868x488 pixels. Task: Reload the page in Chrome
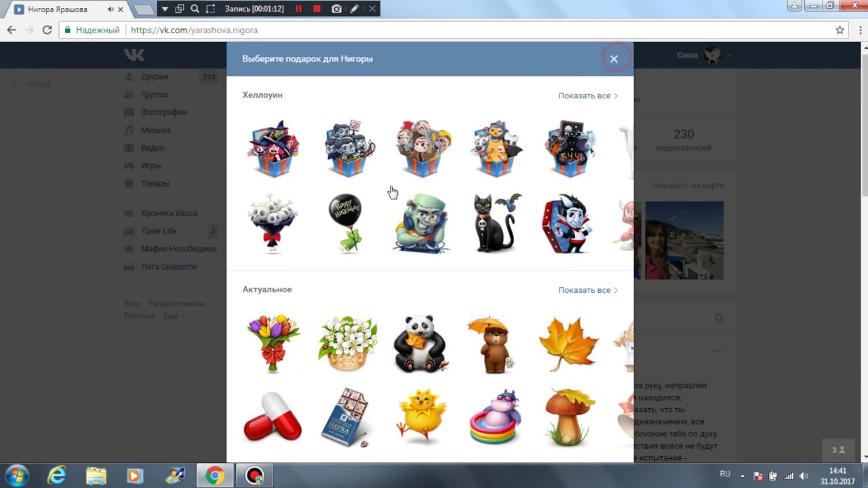coord(47,30)
